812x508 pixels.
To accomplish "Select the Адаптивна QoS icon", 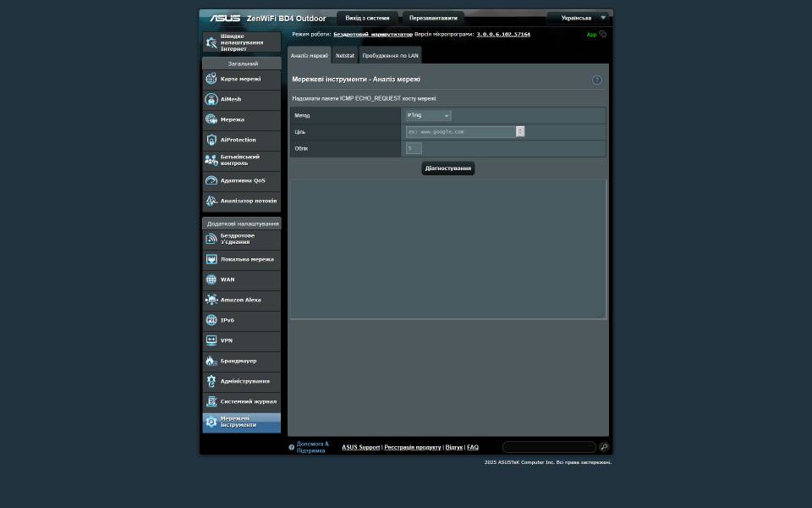I will coord(211,180).
